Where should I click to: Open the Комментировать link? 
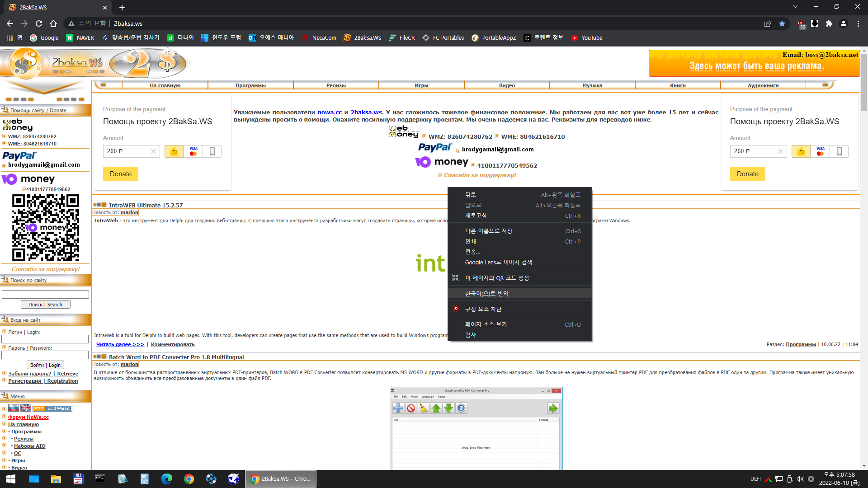(x=173, y=344)
